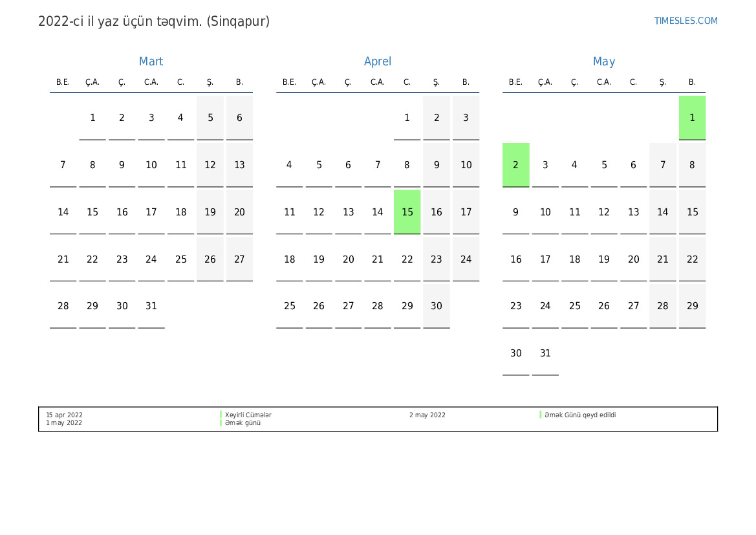
Task: Click the Xeyirli Cümələr legend entry
Action: (248, 415)
